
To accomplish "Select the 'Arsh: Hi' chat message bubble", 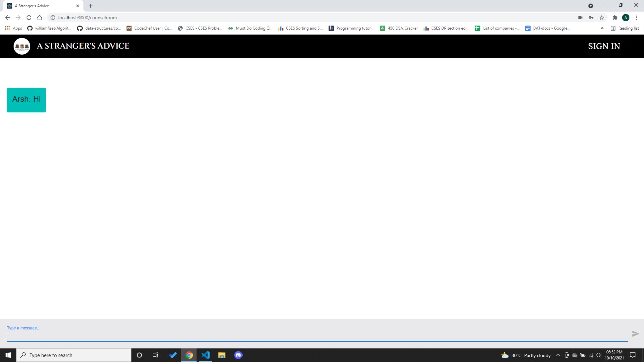I will pos(26,100).
